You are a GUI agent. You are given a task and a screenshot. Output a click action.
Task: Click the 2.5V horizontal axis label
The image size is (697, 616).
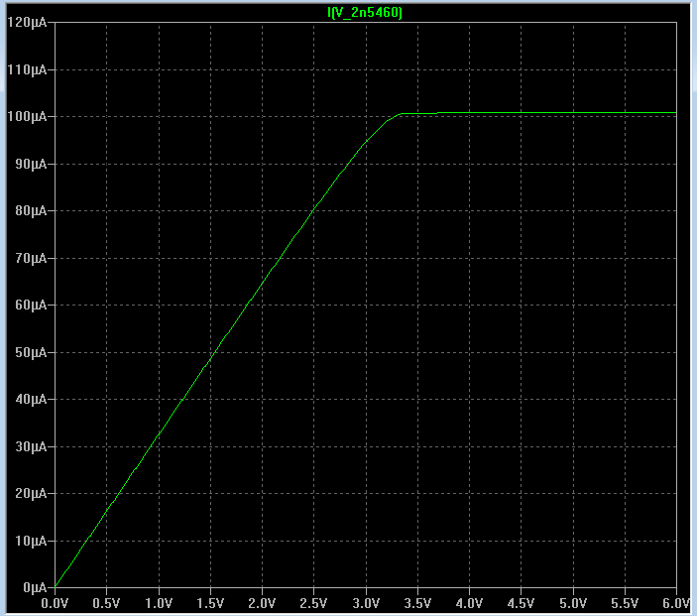313,603
